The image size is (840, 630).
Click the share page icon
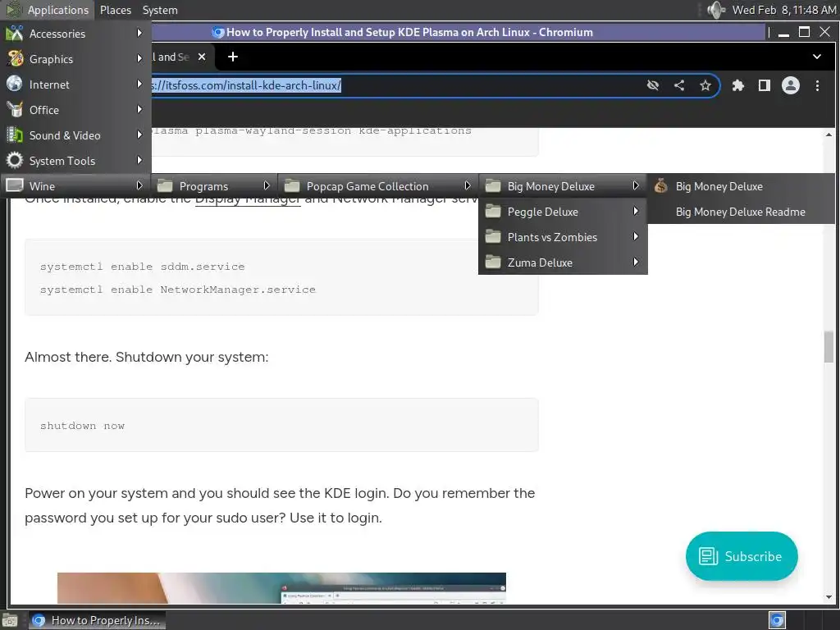(678, 85)
